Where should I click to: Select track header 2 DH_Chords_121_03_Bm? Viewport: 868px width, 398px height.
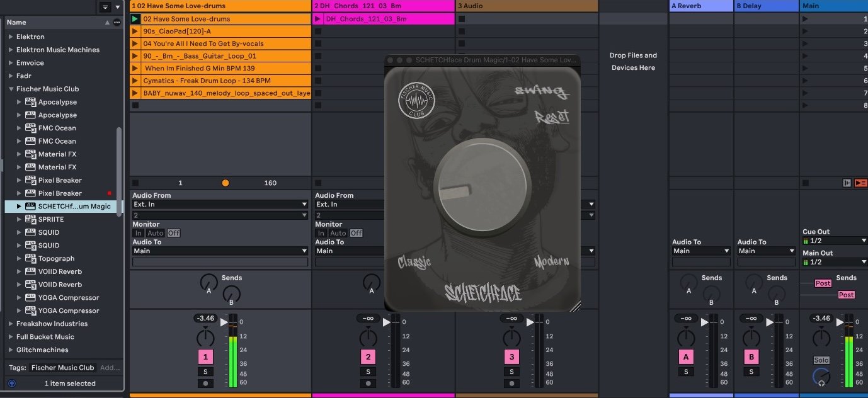point(384,6)
